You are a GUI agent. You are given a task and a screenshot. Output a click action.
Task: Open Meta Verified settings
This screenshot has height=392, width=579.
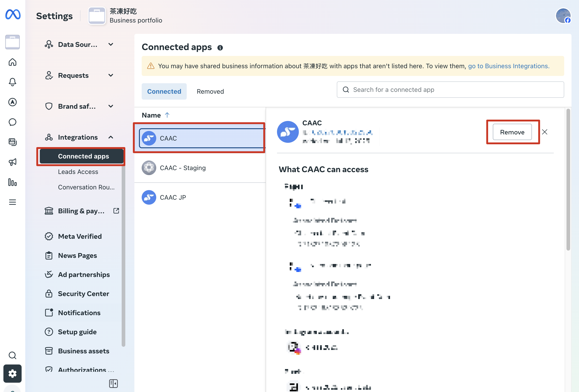coord(80,236)
